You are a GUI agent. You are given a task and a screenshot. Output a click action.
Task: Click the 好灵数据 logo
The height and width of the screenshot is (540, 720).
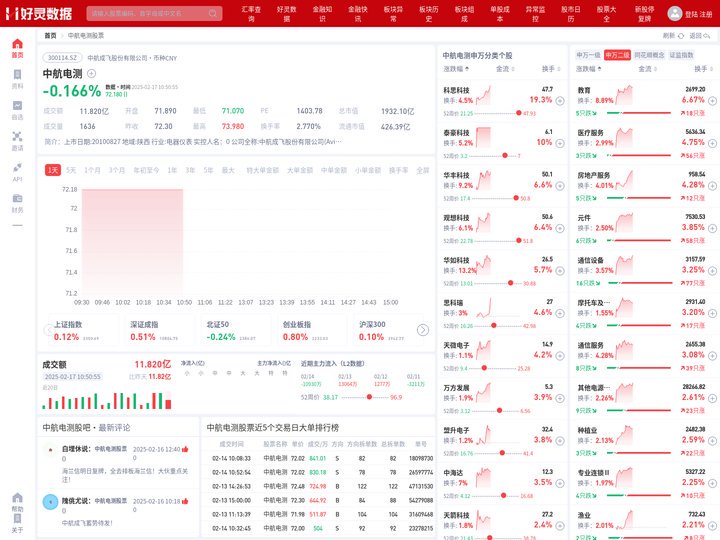click(x=39, y=13)
